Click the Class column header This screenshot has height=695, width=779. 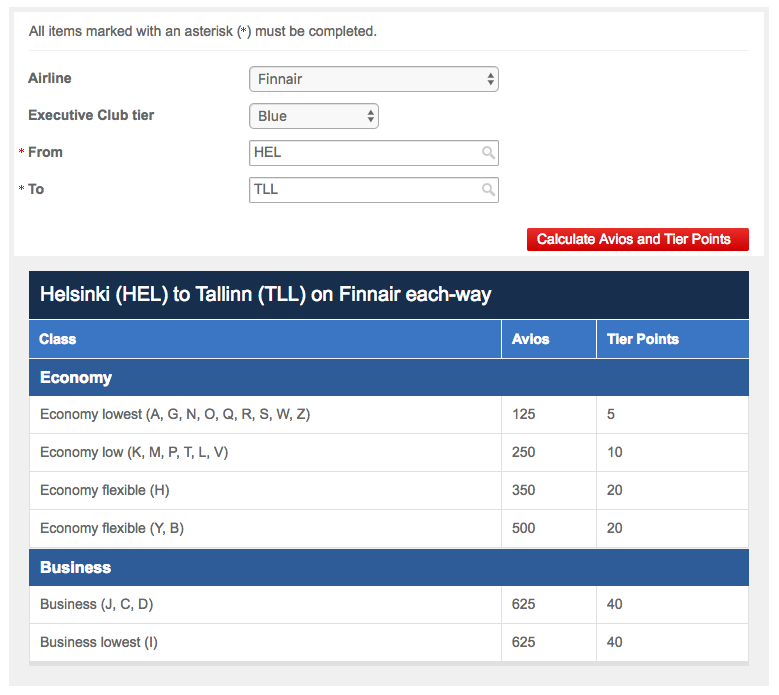(58, 339)
